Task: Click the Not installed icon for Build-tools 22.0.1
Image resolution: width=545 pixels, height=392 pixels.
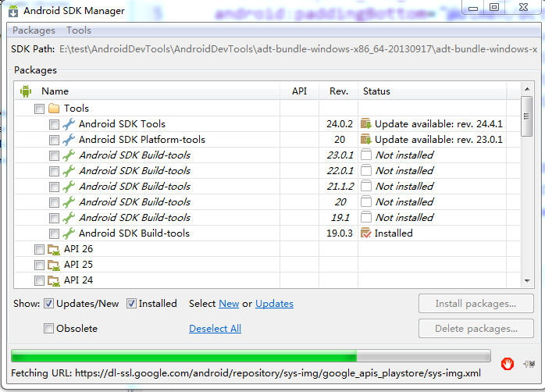Action: click(366, 170)
